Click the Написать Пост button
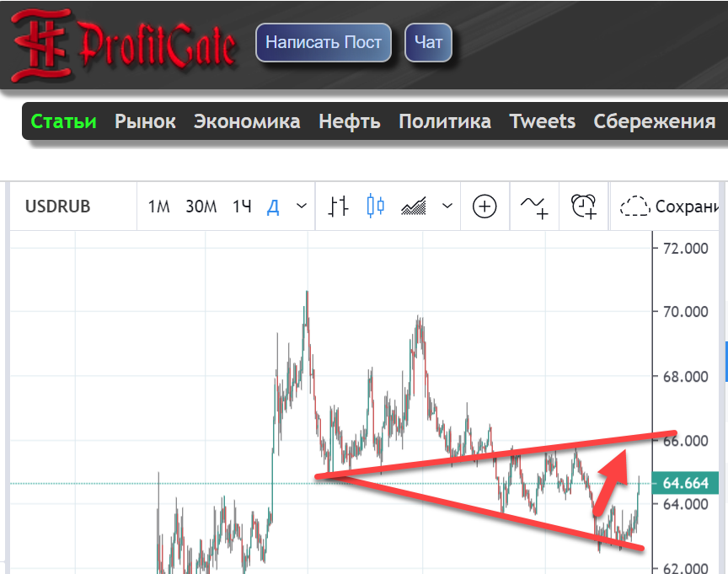 tap(324, 42)
